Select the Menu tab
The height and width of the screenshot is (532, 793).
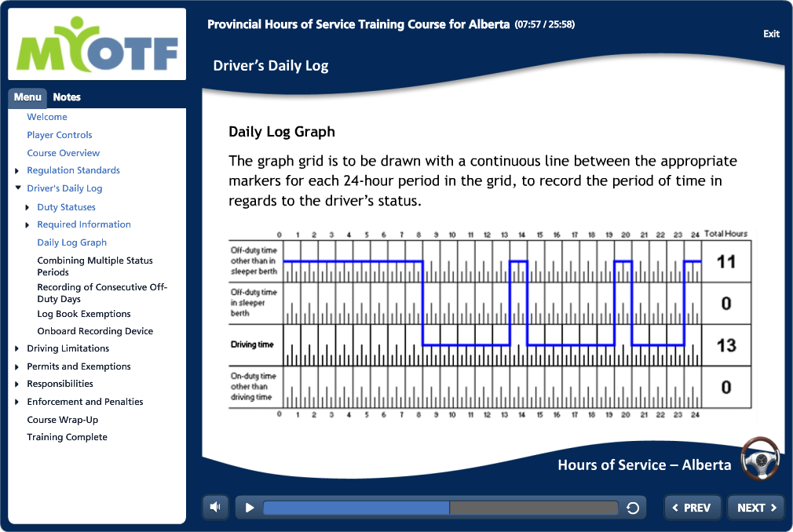click(27, 97)
